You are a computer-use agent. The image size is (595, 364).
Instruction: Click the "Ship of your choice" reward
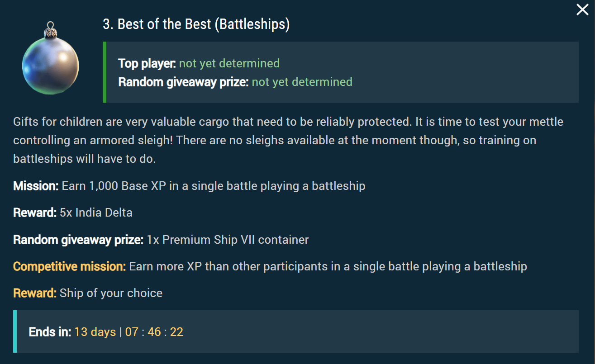pos(111,293)
